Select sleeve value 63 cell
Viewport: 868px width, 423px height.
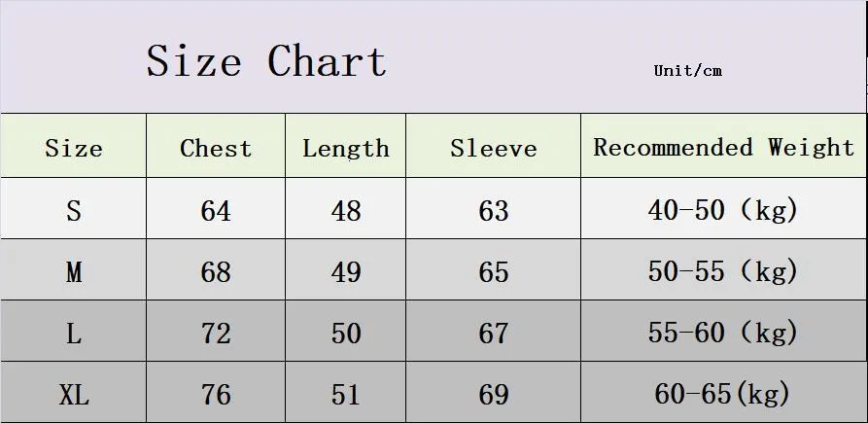coord(494,209)
